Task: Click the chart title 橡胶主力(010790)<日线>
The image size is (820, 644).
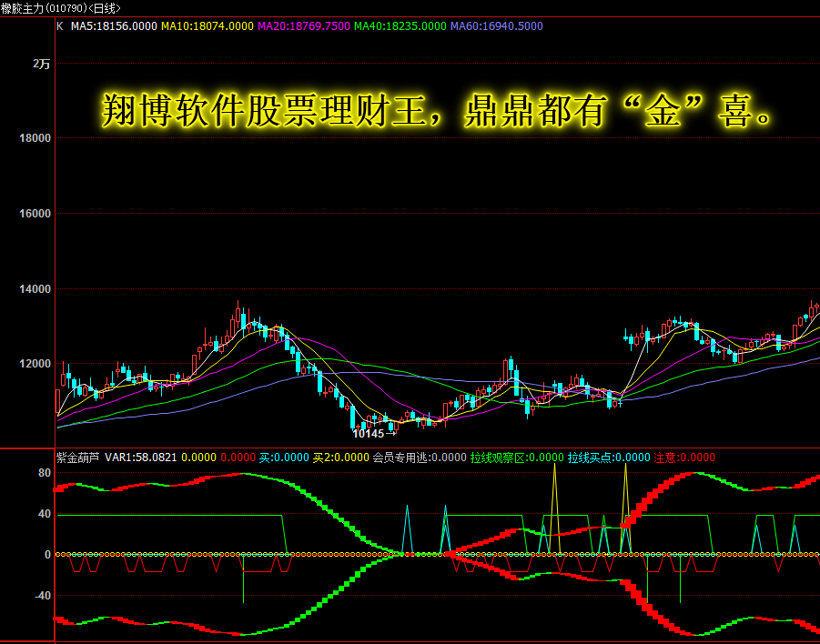Action: click(x=61, y=8)
